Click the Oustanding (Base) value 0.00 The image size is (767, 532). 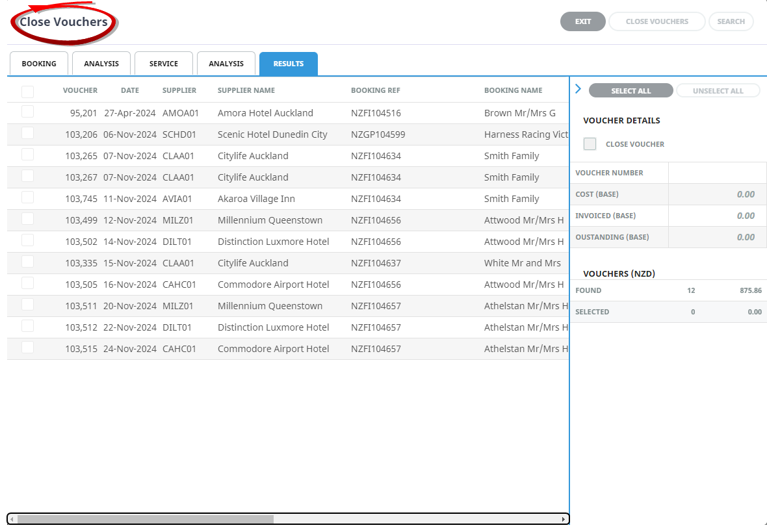[746, 237]
